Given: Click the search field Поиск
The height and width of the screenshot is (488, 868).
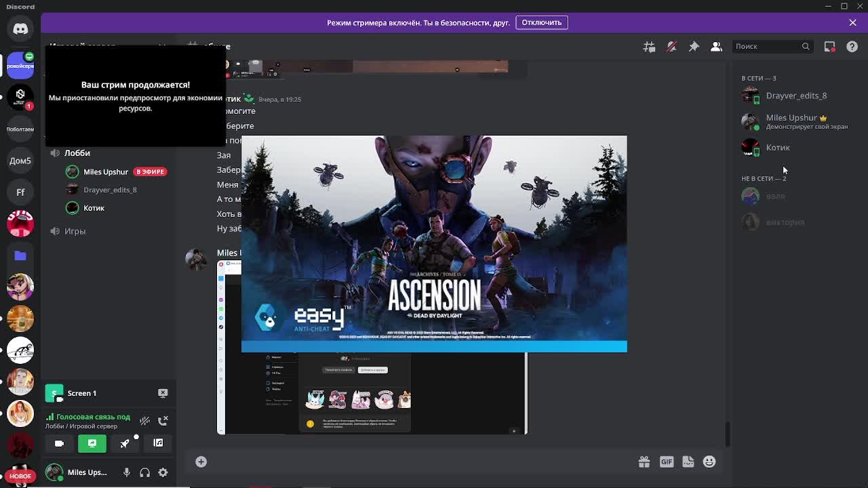Looking at the screenshot, I should [772, 46].
